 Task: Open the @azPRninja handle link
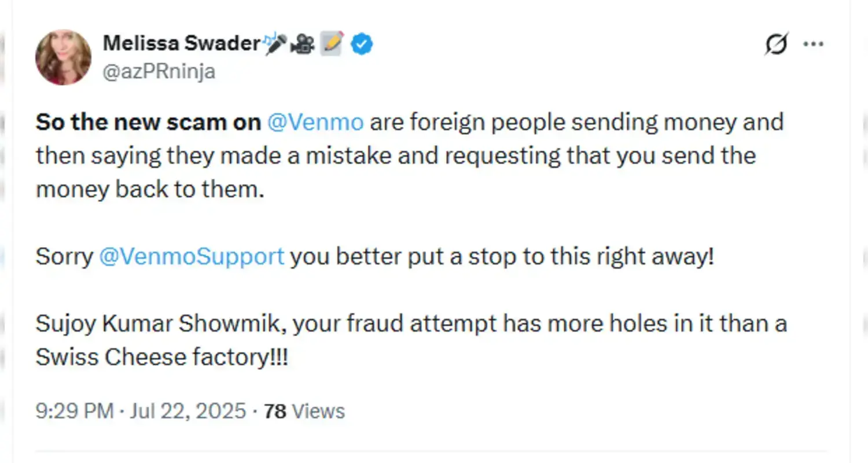(159, 71)
